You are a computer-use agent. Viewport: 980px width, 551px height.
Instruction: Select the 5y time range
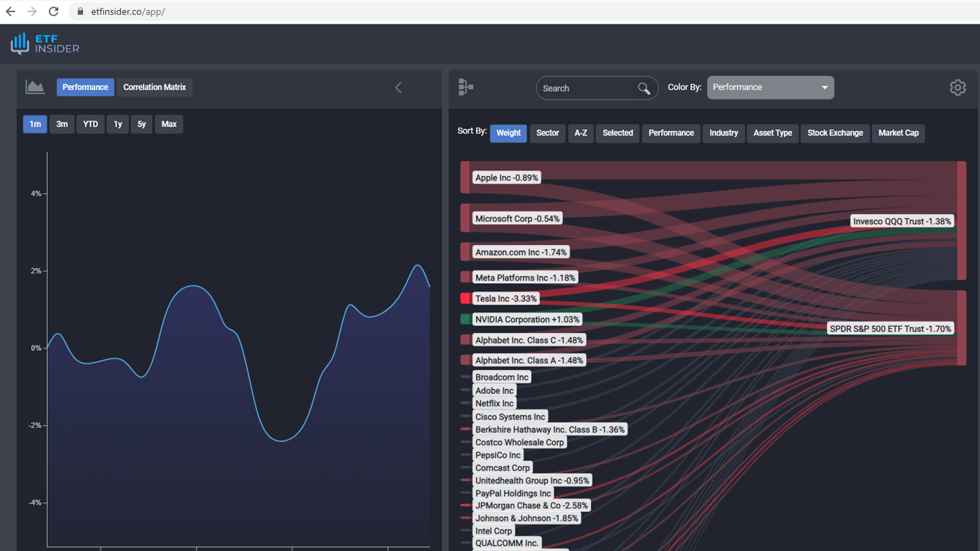point(141,124)
